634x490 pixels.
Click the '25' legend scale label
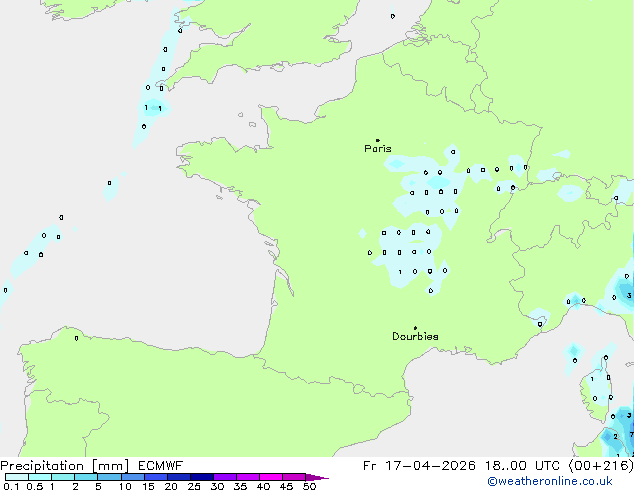[x=194, y=486]
